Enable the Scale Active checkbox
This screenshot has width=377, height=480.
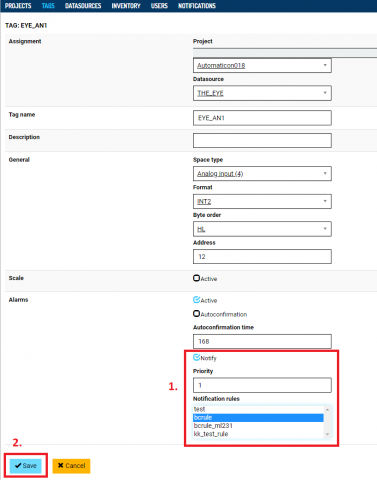coord(196,278)
